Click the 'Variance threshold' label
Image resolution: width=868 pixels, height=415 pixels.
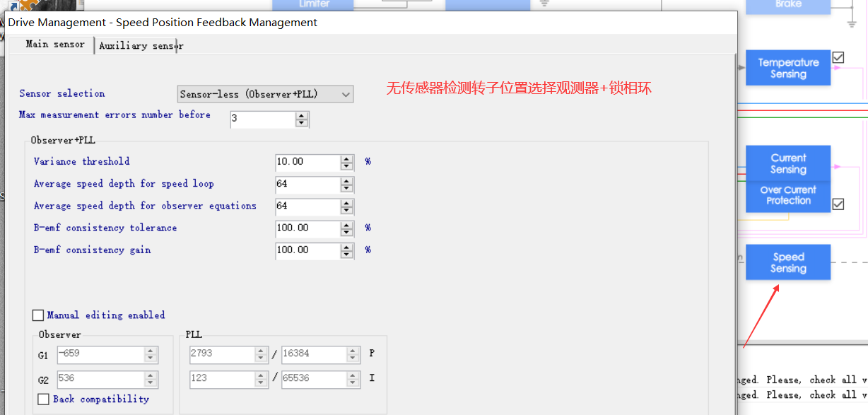tap(82, 161)
